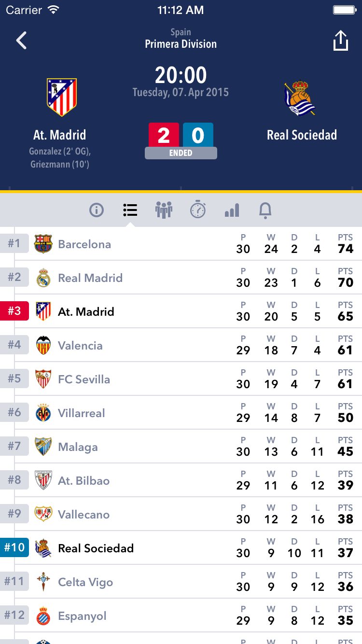362x644 pixels.
Task: Tap the FC Sevilla team logo
Action: (43, 379)
